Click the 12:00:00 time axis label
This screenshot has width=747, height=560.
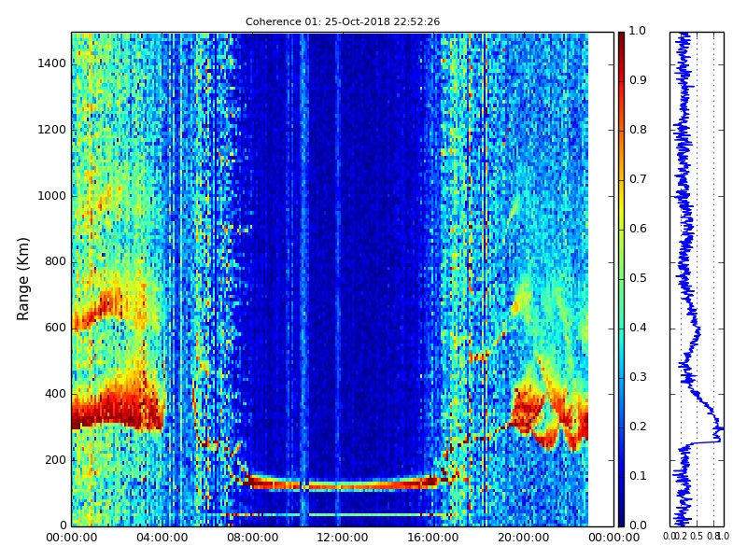(x=343, y=539)
